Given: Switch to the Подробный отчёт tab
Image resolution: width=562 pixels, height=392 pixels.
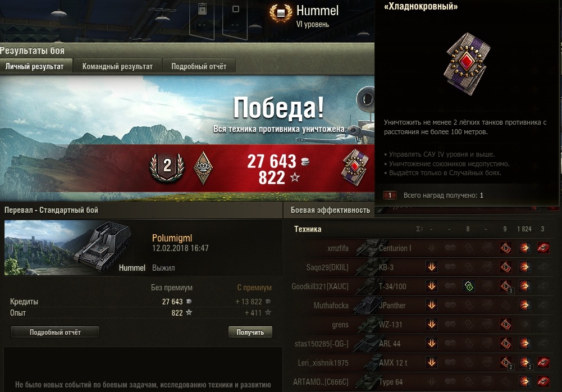Looking at the screenshot, I should pyautogui.click(x=199, y=66).
